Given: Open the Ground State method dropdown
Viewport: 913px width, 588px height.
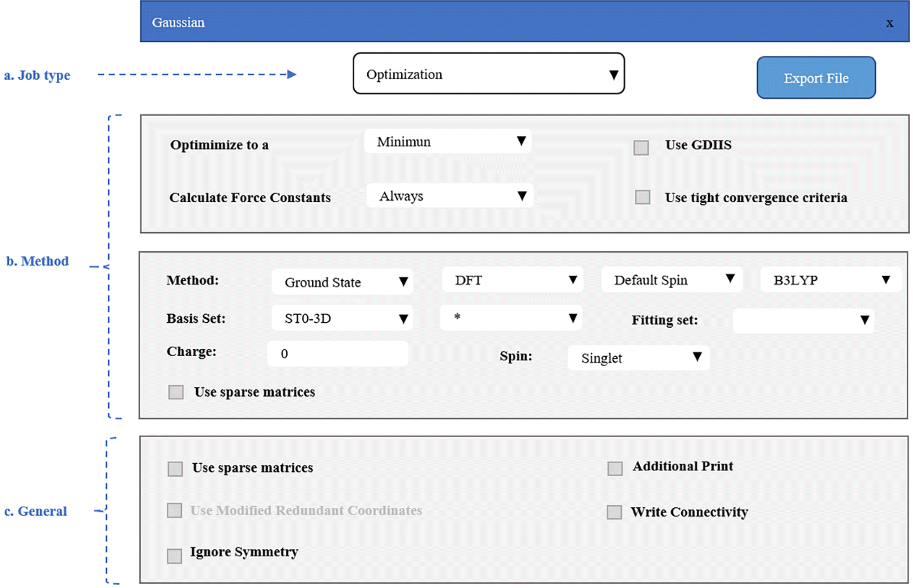Looking at the screenshot, I should [x=342, y=282].
